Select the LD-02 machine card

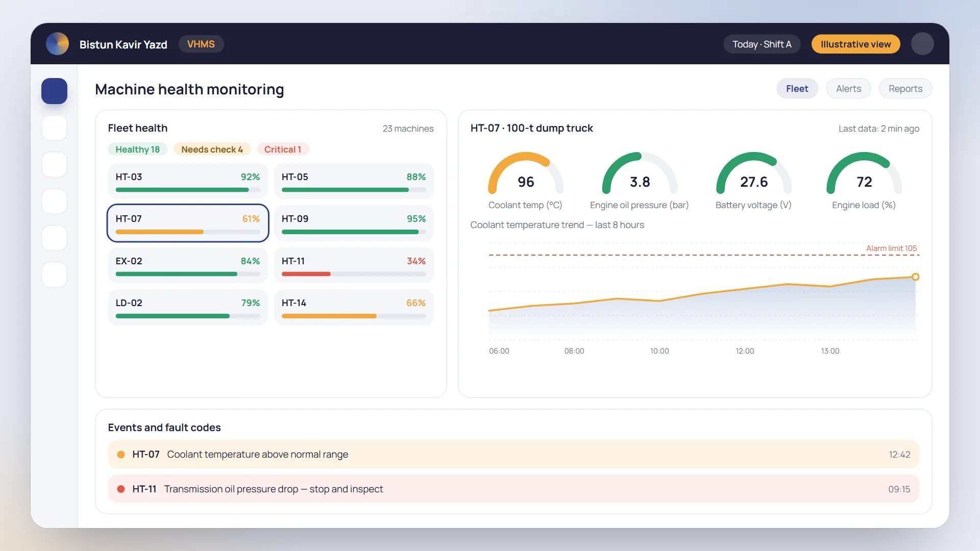pyautogui.click(x=188, y=307)
